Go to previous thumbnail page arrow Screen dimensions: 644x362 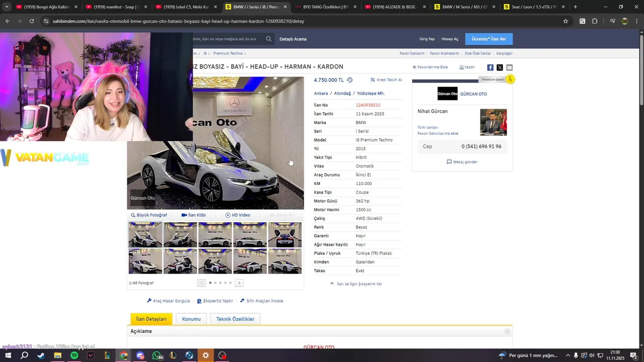pyautogui.click(x=201, y=283)
